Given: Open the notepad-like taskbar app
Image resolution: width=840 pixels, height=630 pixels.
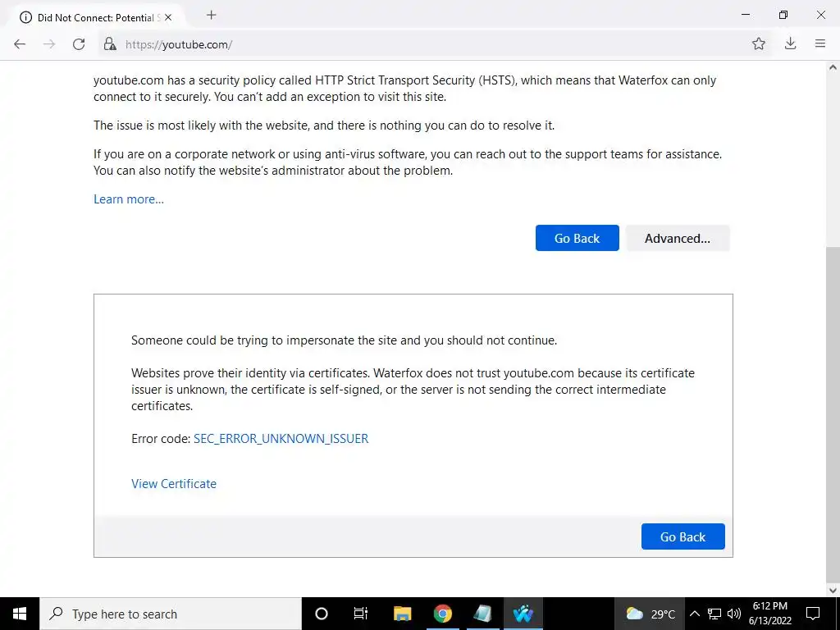Looking at the screenshot, I should coord(482,614).
